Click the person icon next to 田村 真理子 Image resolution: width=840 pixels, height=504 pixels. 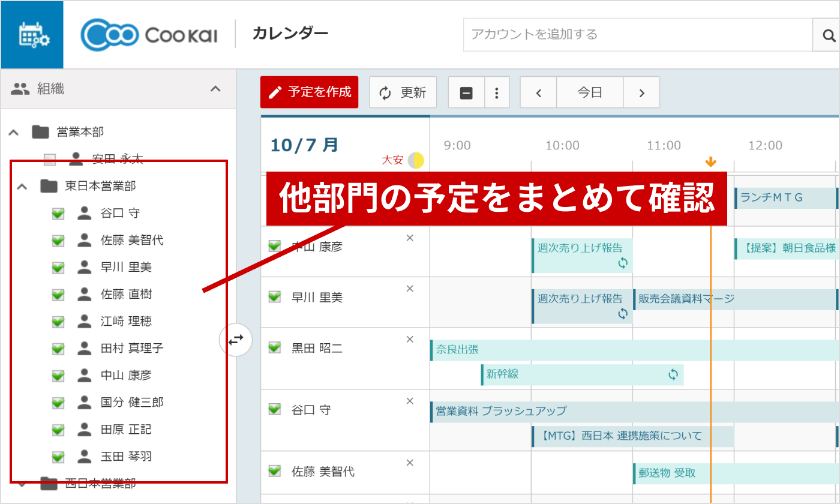85,348
